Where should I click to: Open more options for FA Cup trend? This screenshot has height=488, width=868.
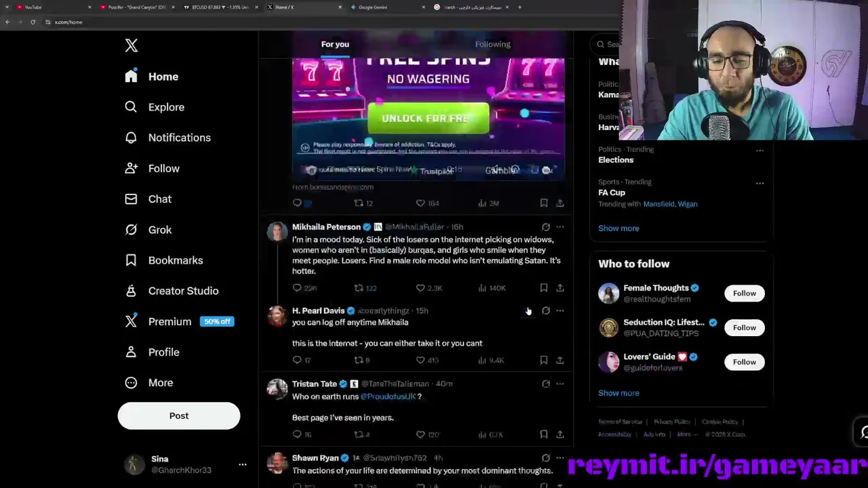(x=759, y=183)
